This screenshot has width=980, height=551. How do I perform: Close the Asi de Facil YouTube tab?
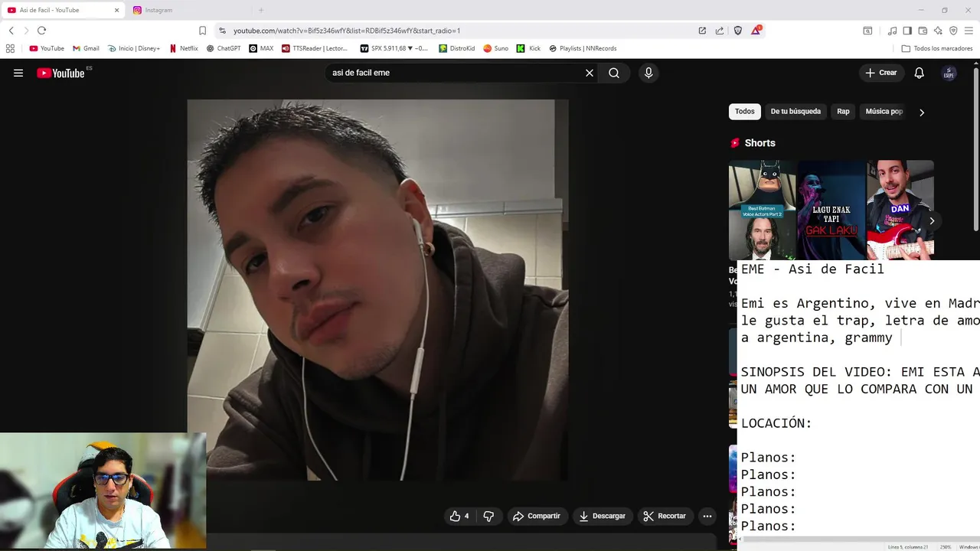coord(116,10)
